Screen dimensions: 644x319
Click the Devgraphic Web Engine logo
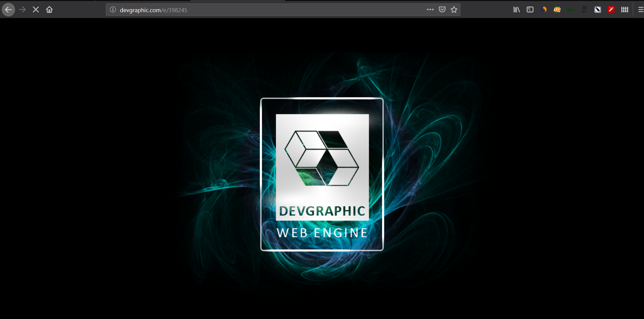[x=321, y=174]
